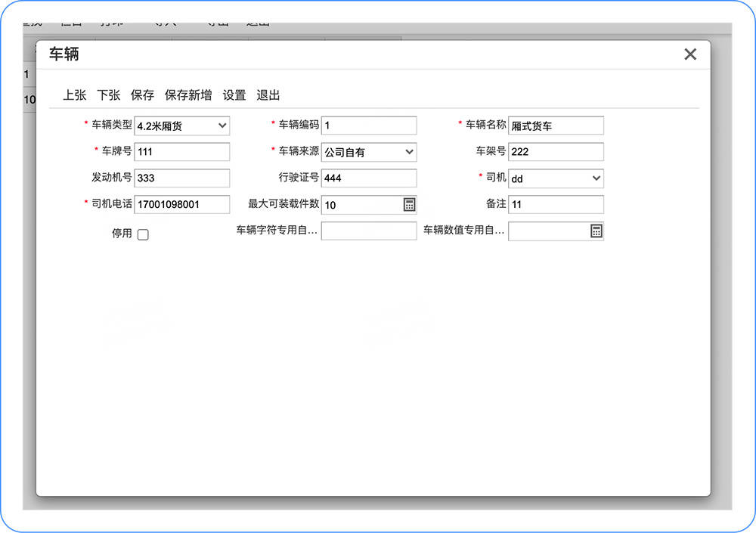Open 设置 in the toolbar
756x533 pixels.
[x=234, y=95]
